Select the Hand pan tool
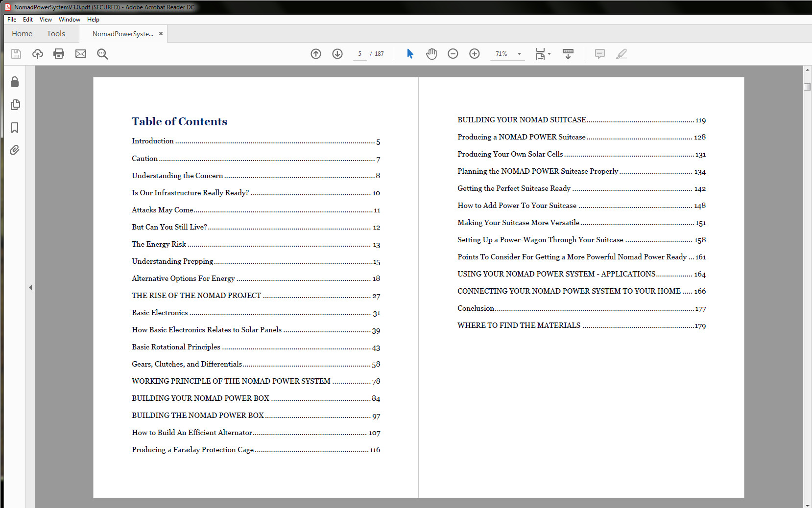The height and width of the screenshot is (508, 812). coord(431,54)
